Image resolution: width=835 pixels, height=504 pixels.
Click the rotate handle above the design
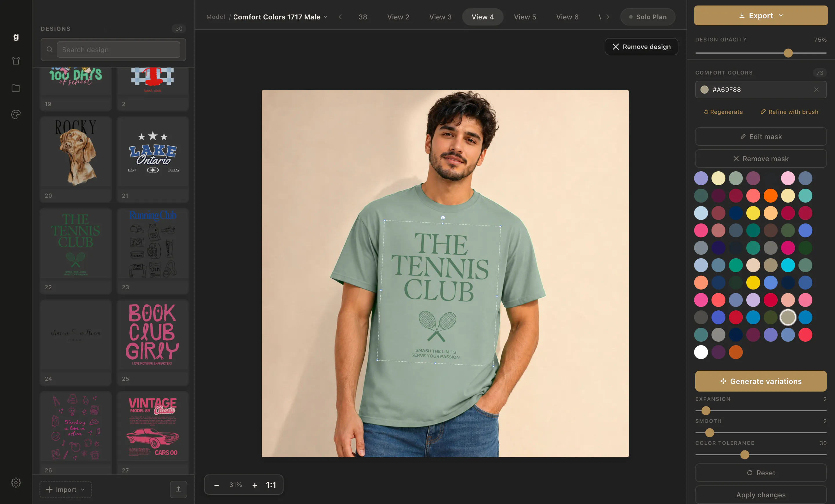[x=442, y=218]
